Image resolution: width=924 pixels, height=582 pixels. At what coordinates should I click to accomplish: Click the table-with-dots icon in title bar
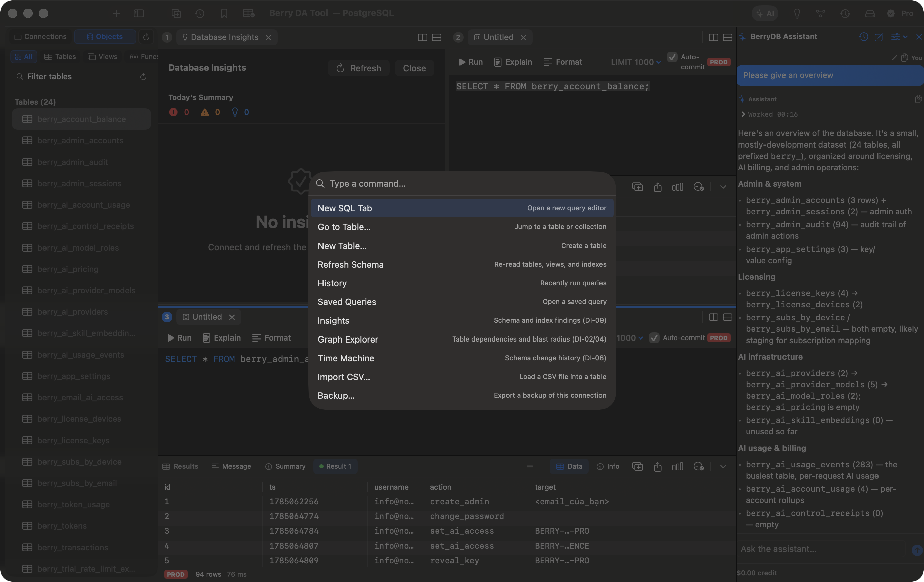[x=249, y=13]
